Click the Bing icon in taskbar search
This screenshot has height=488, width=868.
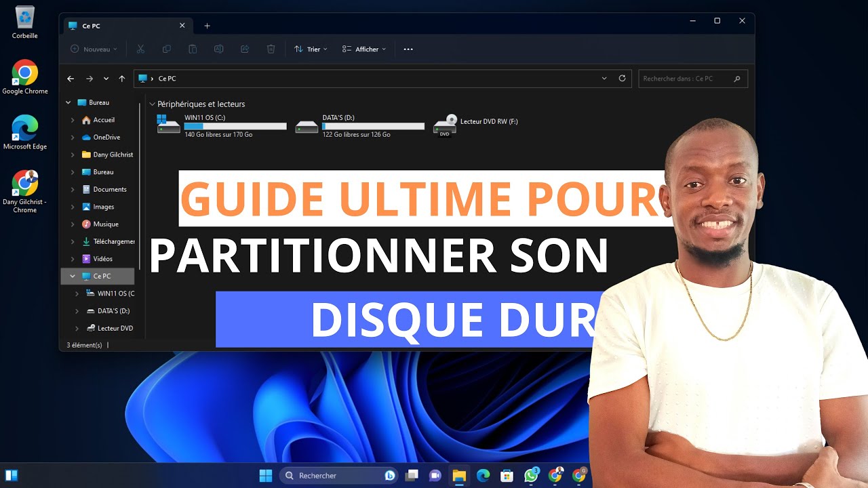[390, 476]
